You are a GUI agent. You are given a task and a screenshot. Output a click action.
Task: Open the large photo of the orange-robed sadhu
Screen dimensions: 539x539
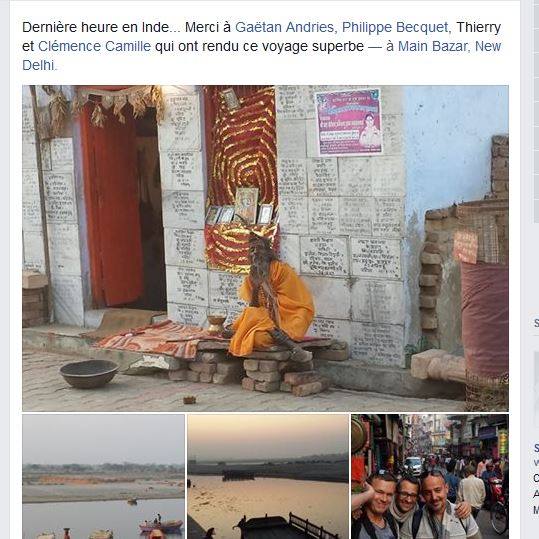[x=265, y=248]
